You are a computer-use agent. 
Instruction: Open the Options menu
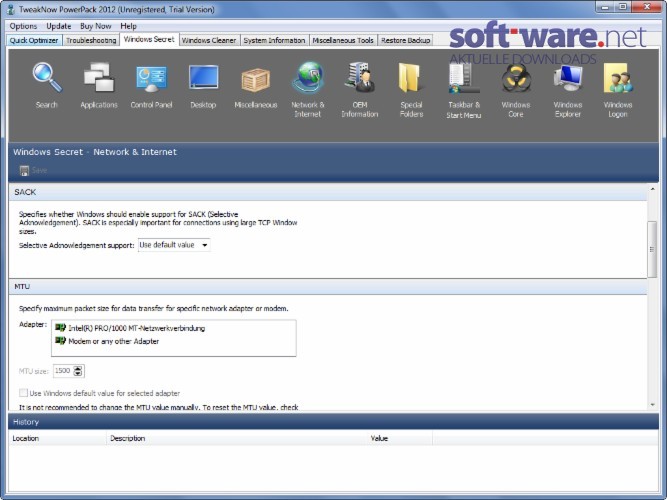pos(23,26)
